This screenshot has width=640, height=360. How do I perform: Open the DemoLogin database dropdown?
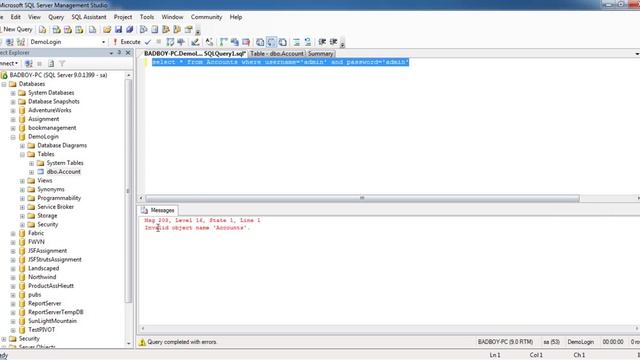point(103,42)
